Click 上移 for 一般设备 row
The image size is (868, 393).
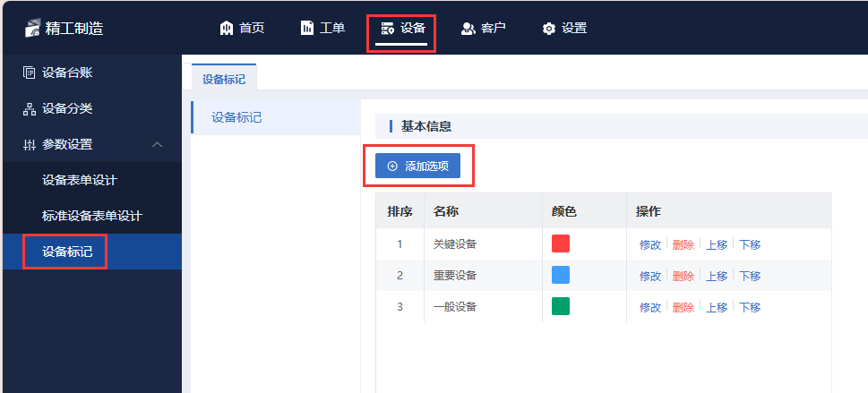click(x=717, y=307)
